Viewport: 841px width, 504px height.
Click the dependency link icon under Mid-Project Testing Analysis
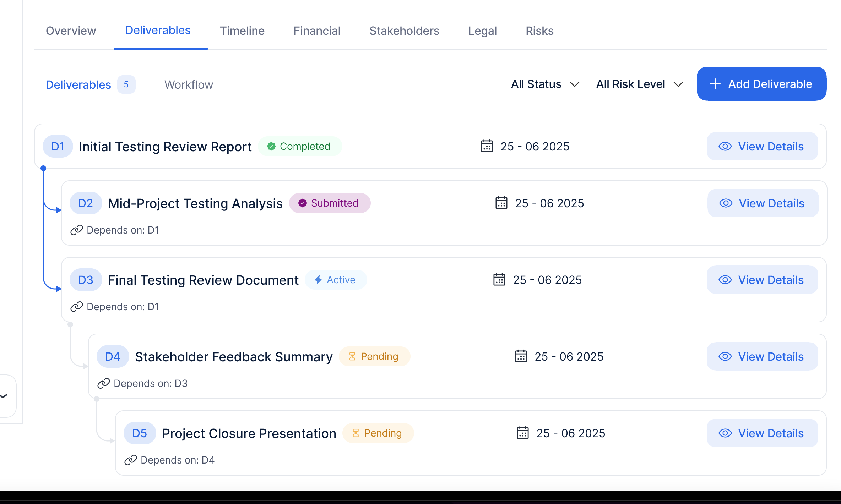point(77,230)
